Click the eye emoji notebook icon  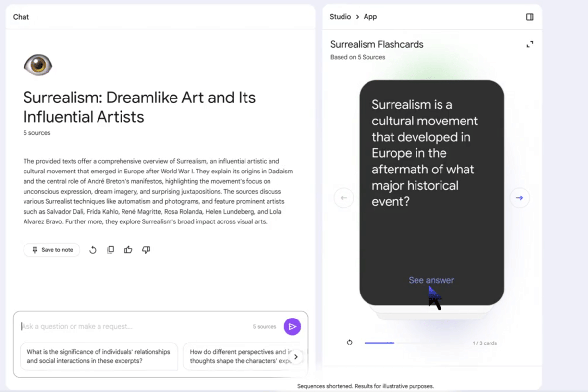pyautogui.click(x=38, y=65)
